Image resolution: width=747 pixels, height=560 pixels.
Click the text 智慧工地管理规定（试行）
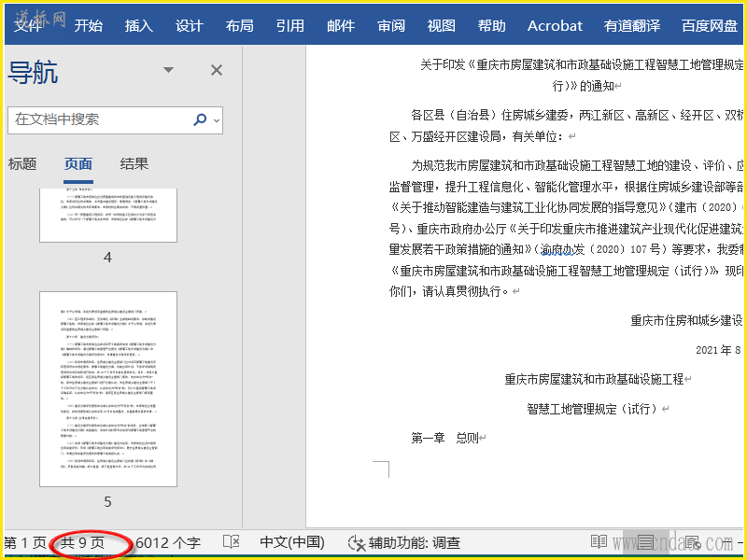pyautogui.click(x=593, y=409)
